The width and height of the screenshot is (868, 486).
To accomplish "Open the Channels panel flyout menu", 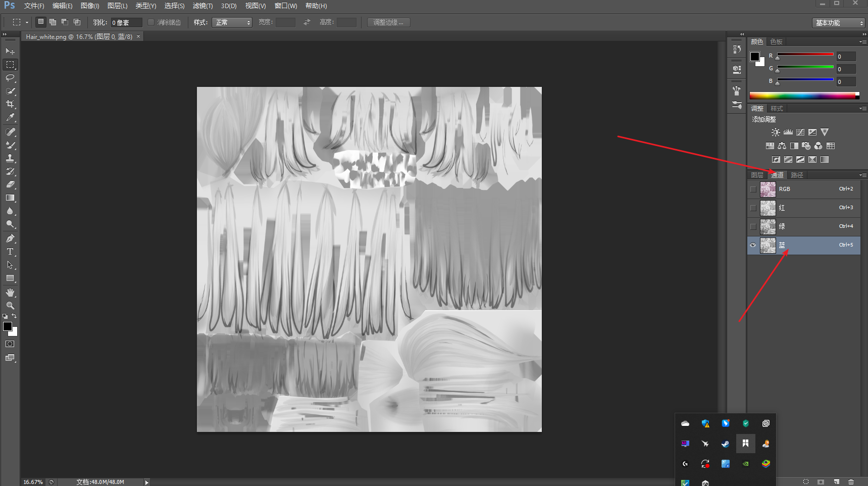I will tap(862, 175).
